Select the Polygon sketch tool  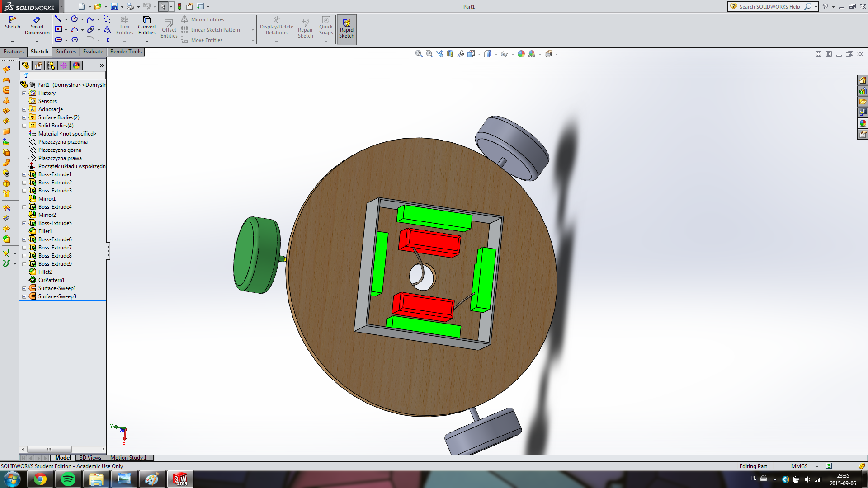click(x=75, y=40)
